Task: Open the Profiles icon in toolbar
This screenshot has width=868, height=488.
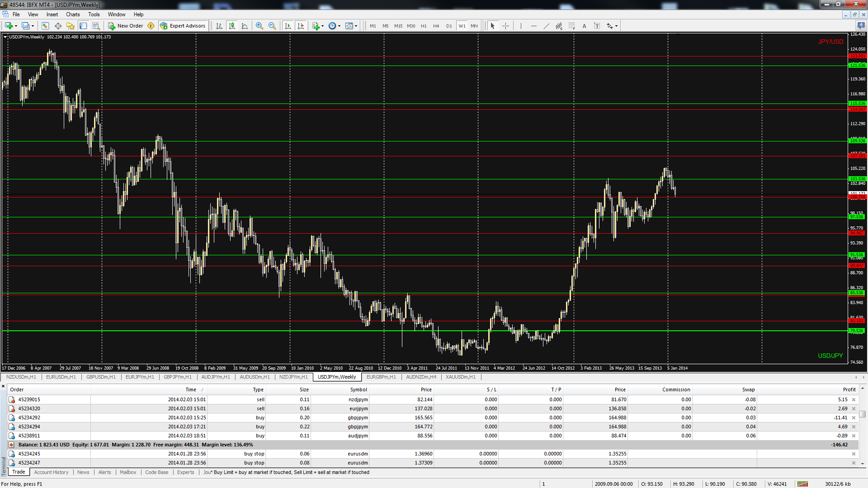Action: tap(26, 26)
